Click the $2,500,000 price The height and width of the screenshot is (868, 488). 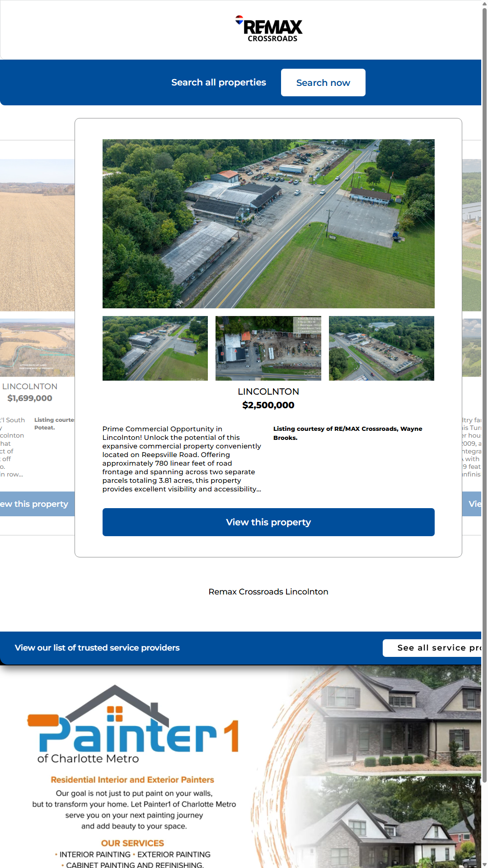[x=268, y=405]
